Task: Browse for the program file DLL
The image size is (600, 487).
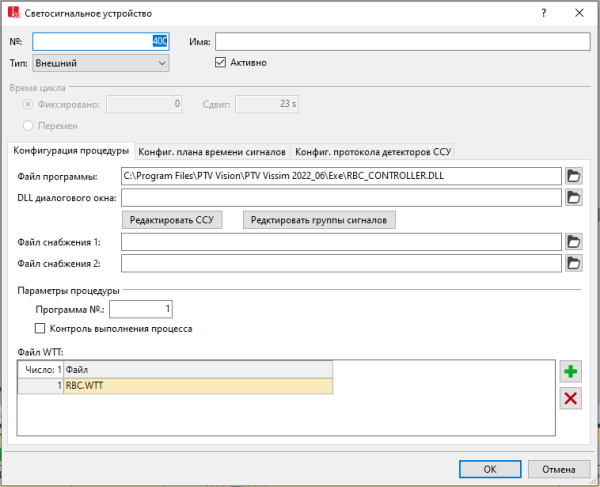Action: point(573,176)
